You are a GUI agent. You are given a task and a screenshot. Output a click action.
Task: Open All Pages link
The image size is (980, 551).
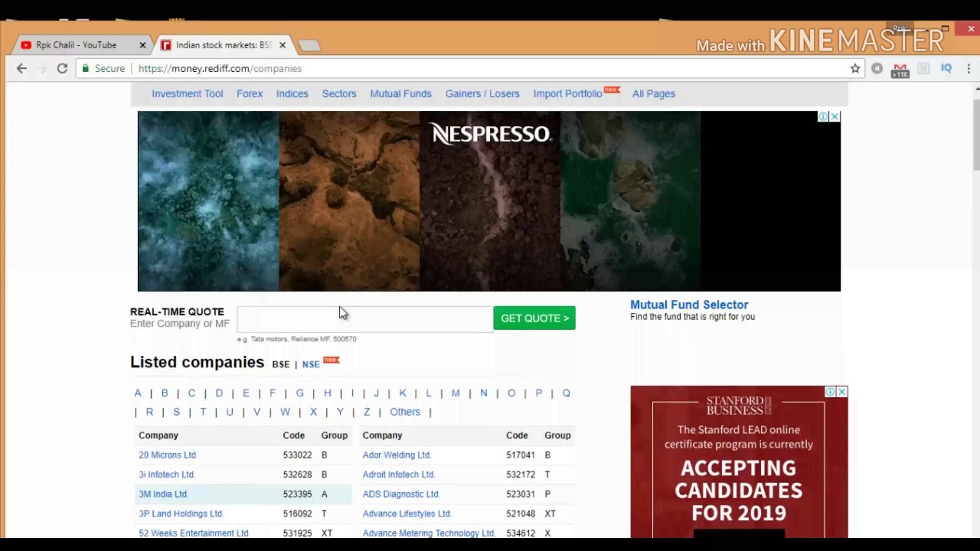pos(654,93)
